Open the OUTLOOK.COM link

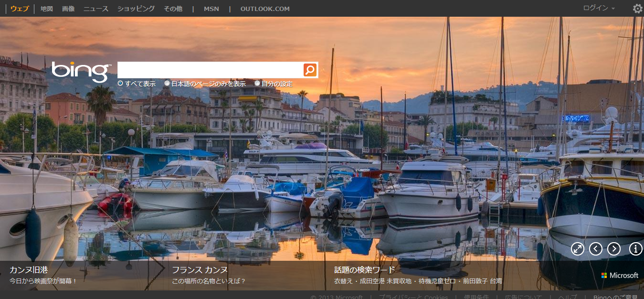[265, 9]
